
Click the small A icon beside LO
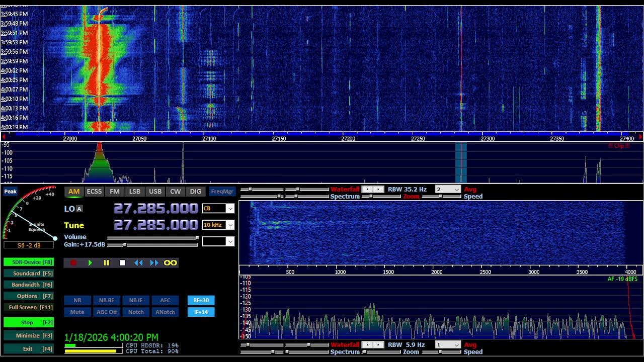coord(79,209)
